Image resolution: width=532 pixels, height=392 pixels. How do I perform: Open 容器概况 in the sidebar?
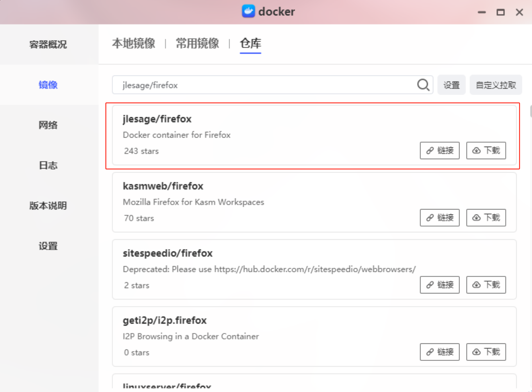pos(48,44)
